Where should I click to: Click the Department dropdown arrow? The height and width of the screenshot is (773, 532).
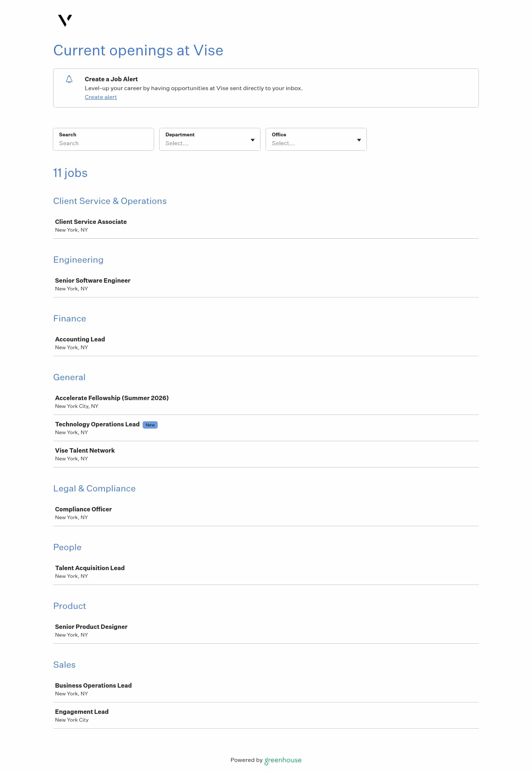point(253,140)
